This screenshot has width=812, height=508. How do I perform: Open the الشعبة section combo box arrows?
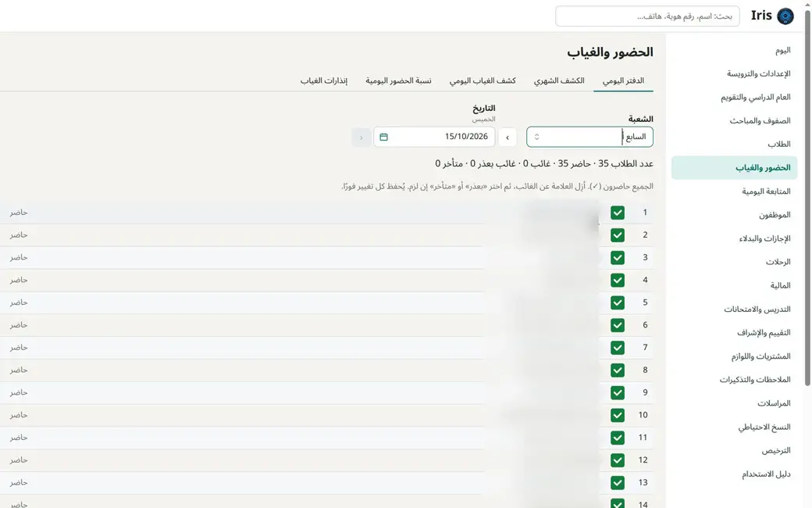(x=537, y=137)
